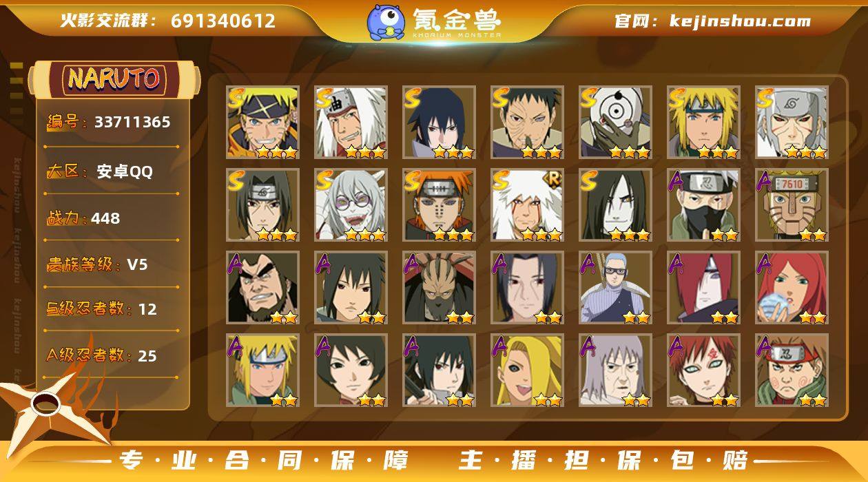The width and height of the screenshot is (868, 482).
Task: Click the 7610 wooden puppet portrait
Action: pyautogui.click(x=792, y=205)
